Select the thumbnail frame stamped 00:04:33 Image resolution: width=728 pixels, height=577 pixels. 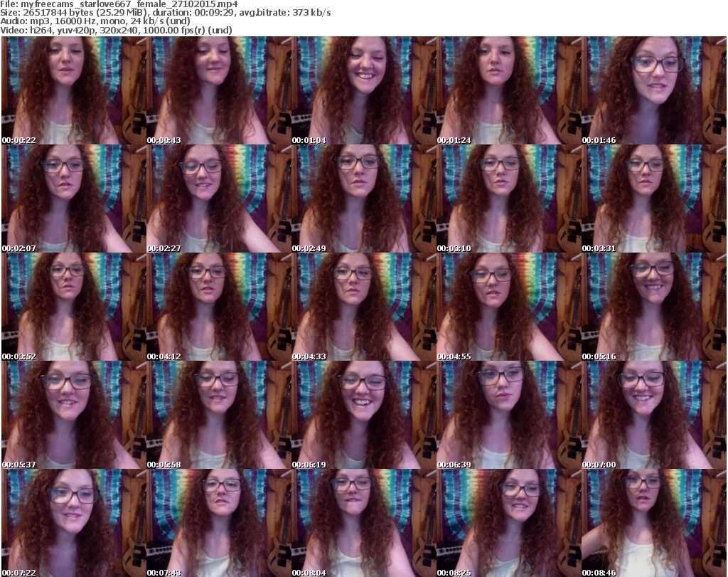tap(363, 307)
